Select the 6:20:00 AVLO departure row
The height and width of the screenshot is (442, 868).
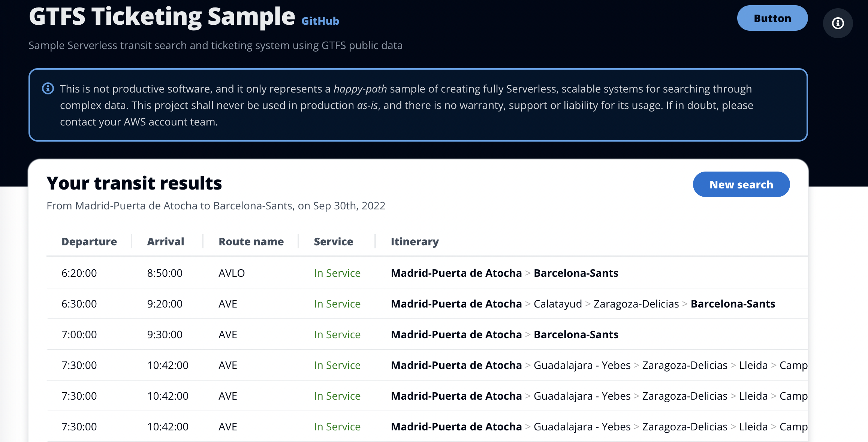pyautogui.click(x=79, y=273)
